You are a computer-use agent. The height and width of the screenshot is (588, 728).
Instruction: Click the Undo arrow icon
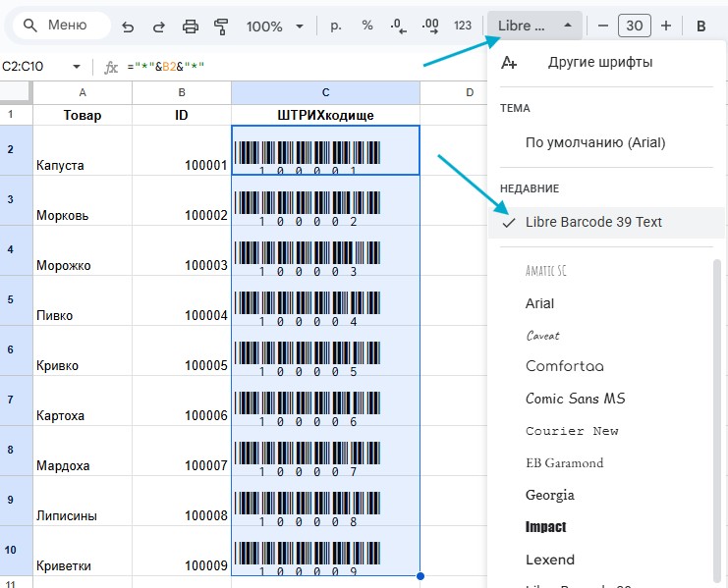pyautogui.click(x=128, y=27)
